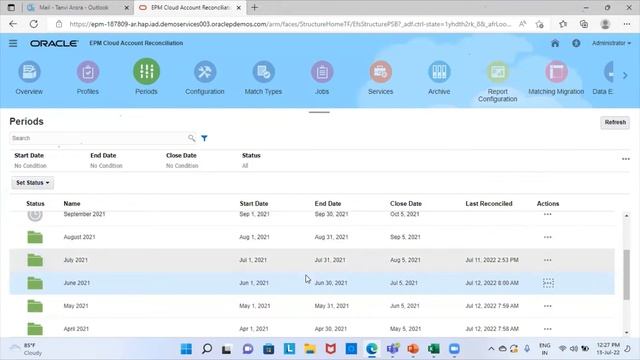Open actions menu for May 2021
This screenshot has height=360, width=640.
(x=548, y=306)
